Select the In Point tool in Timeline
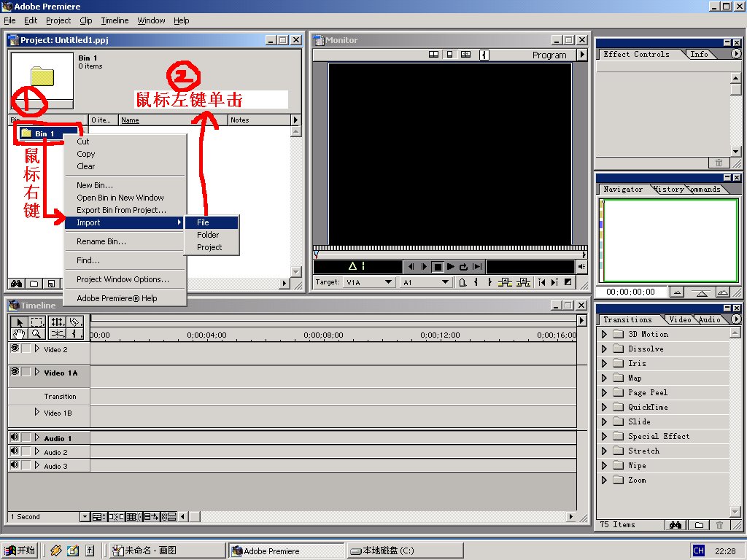747x560 pixels. [75, 334]
